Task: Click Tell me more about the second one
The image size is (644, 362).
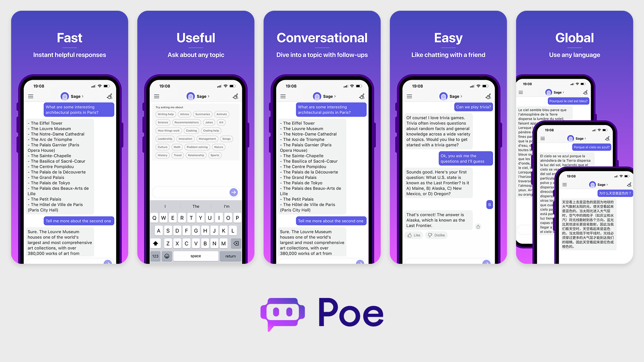Action: [x=77, y=221]
